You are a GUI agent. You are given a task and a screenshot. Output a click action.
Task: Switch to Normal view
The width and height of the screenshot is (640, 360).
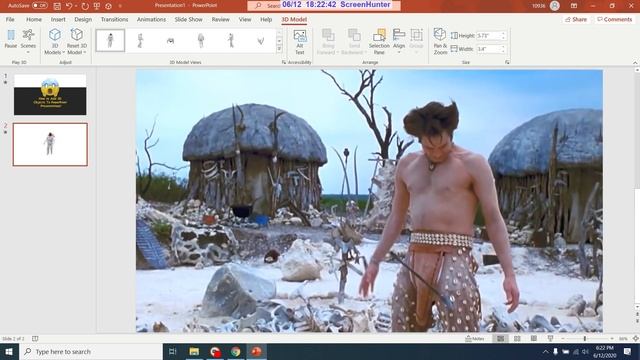click(500, 339)
